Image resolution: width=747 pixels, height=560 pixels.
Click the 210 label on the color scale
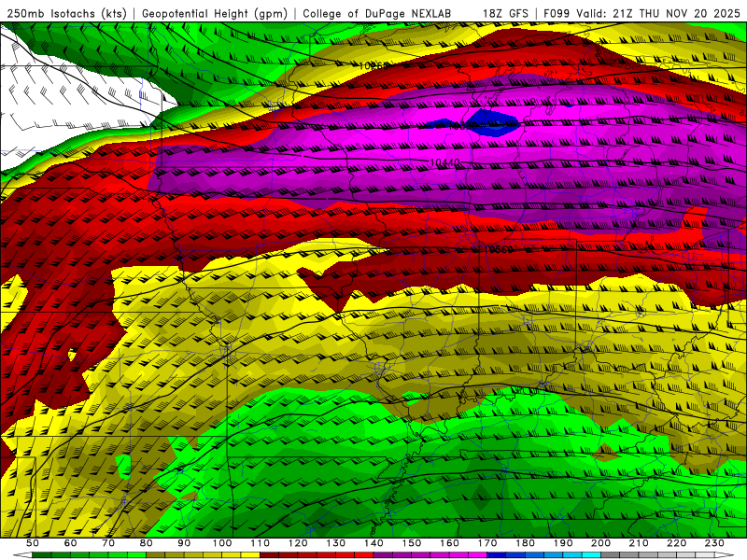(x=639, y=543)
